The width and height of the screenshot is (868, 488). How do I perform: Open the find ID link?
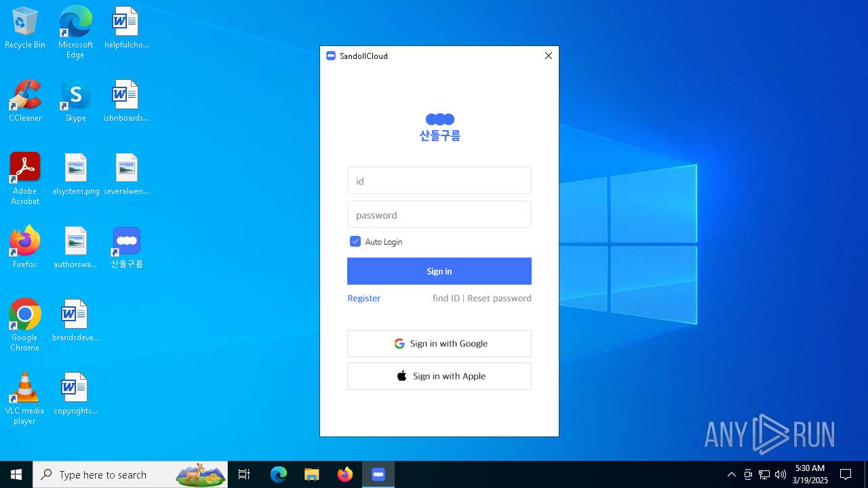(x=446, y=298)
